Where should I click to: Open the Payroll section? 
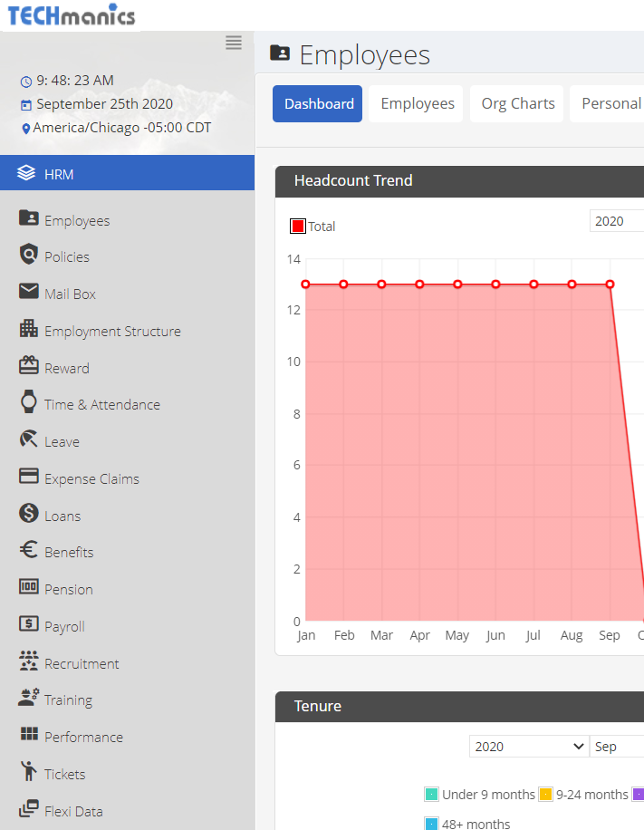point(64,627)
